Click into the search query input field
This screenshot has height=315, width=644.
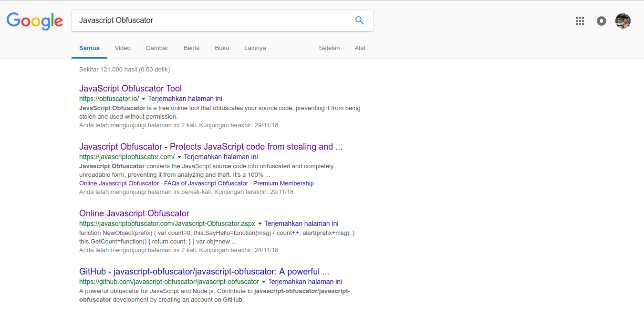click(210, 20)
